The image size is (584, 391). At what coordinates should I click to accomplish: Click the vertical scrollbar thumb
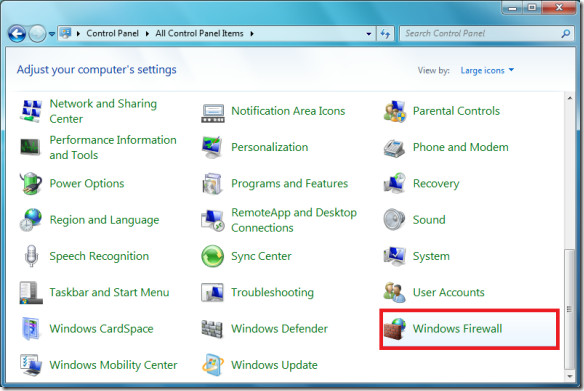[x=569, y=309]
